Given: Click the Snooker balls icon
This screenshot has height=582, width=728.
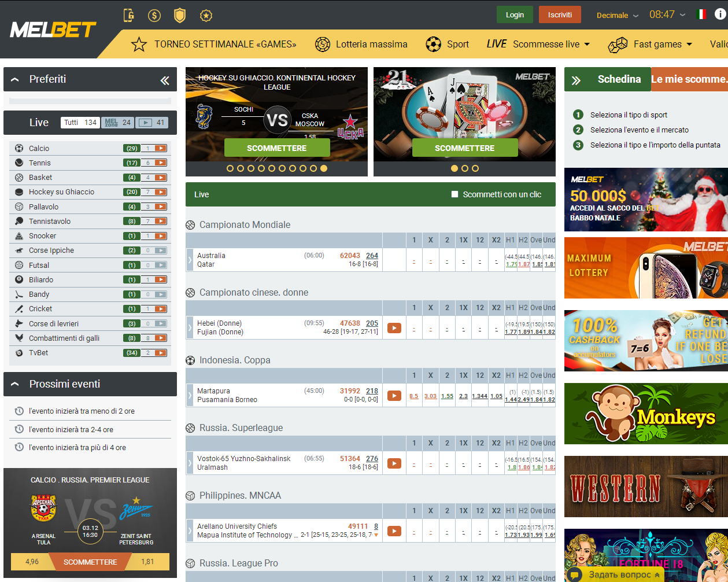Looking at the screenshot, I should pyautogui.click(x=19, y=235).
